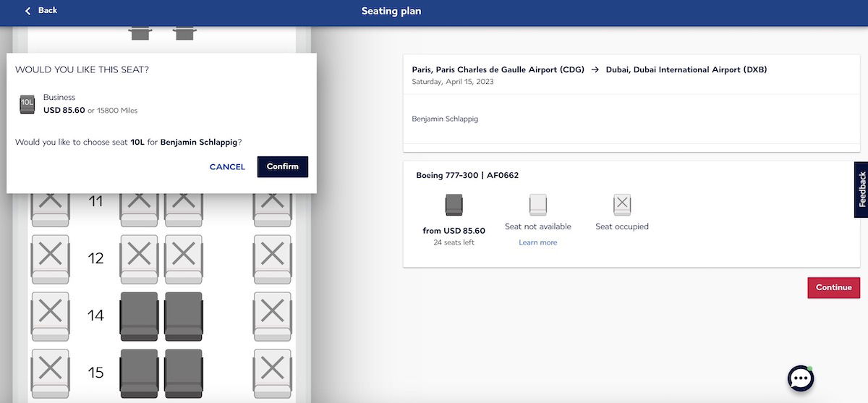Image resolution: width=868 pixels, height=403 pixels.
Task: Click the available seat legend icon
Action: 454,205
